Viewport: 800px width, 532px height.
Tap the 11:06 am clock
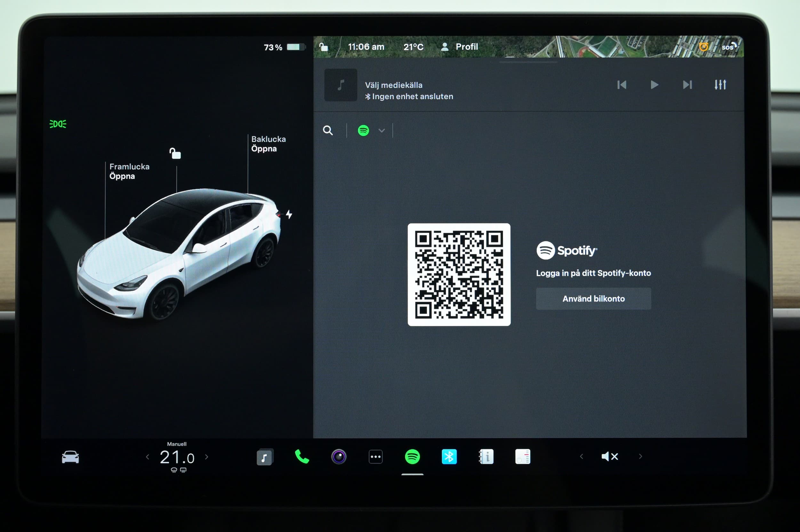[366, 47]
